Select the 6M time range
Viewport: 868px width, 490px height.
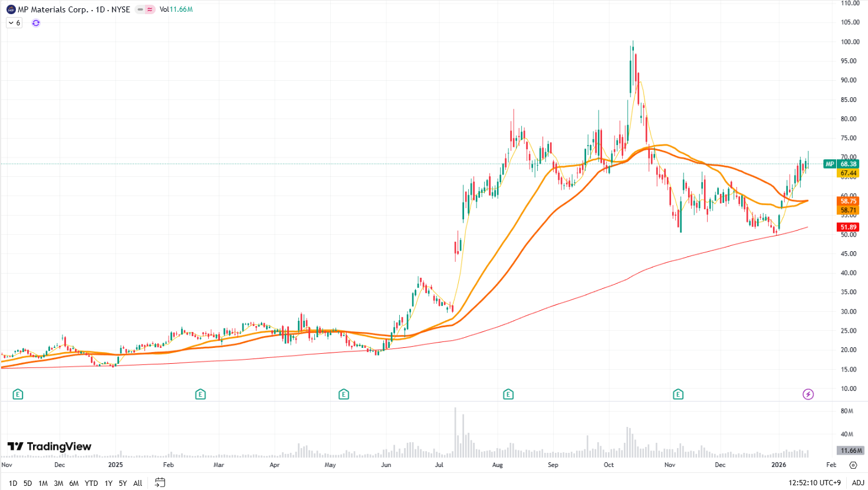pos(74,483)
